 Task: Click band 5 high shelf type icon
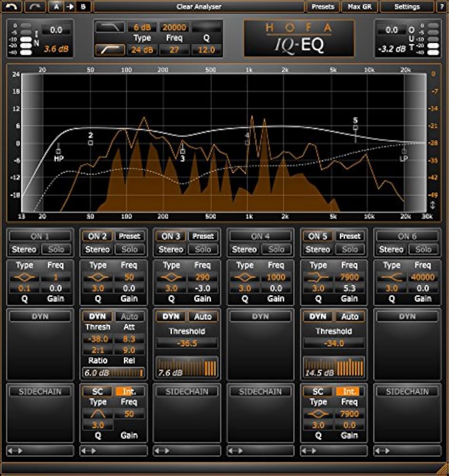pos(318,277)
